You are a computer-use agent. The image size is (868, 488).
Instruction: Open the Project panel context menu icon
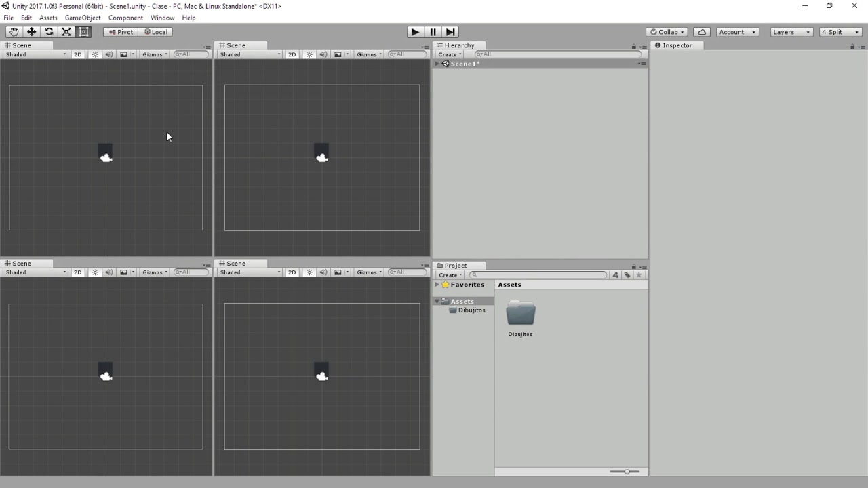pos(642,266)
